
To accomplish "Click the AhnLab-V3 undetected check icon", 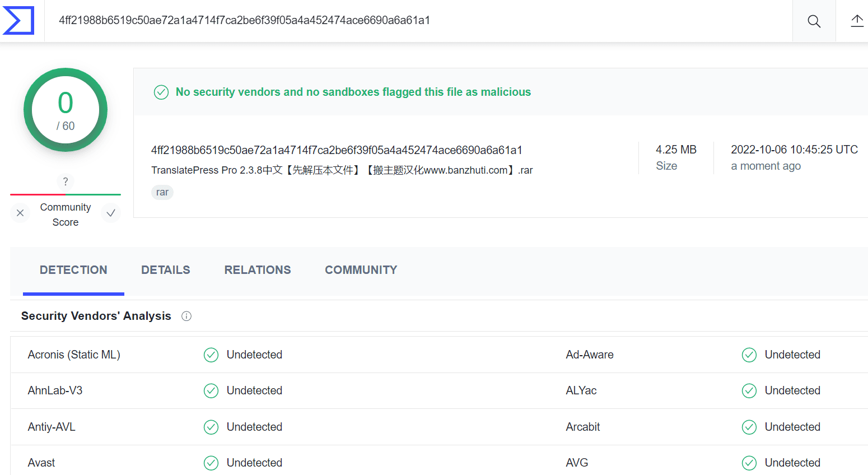I will [x=211, y=391].
